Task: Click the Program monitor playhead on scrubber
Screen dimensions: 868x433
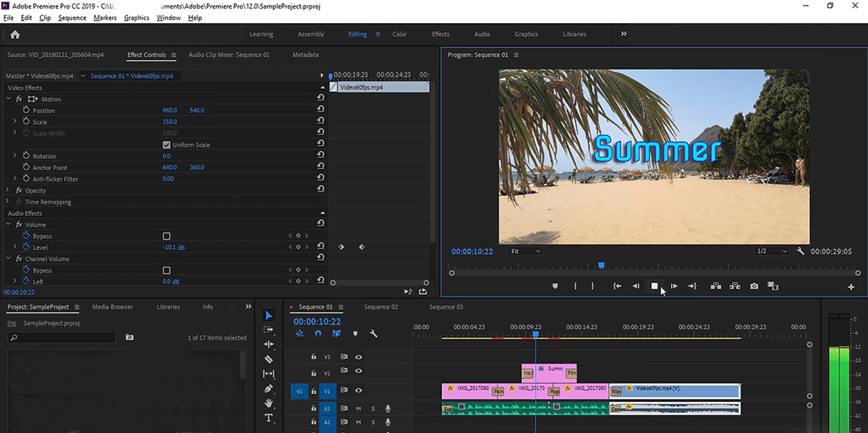Action: point(601,265)
